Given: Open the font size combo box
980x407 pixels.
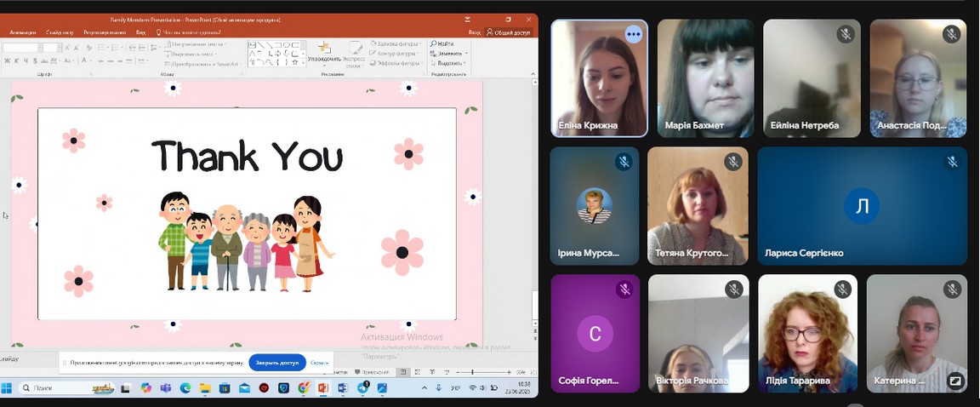Looking at the screenshot, I should [53, 48].
